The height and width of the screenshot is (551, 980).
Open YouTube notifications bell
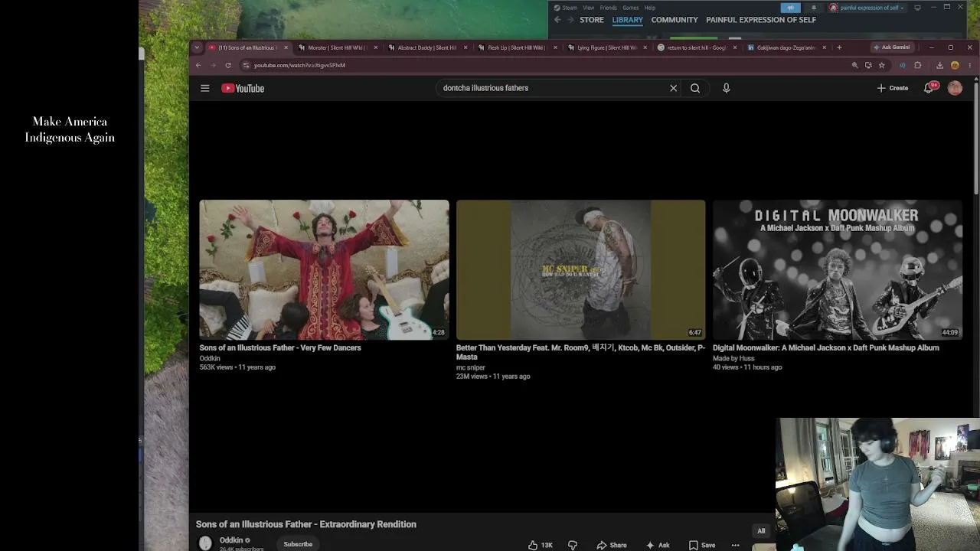[x=929, y=88]
